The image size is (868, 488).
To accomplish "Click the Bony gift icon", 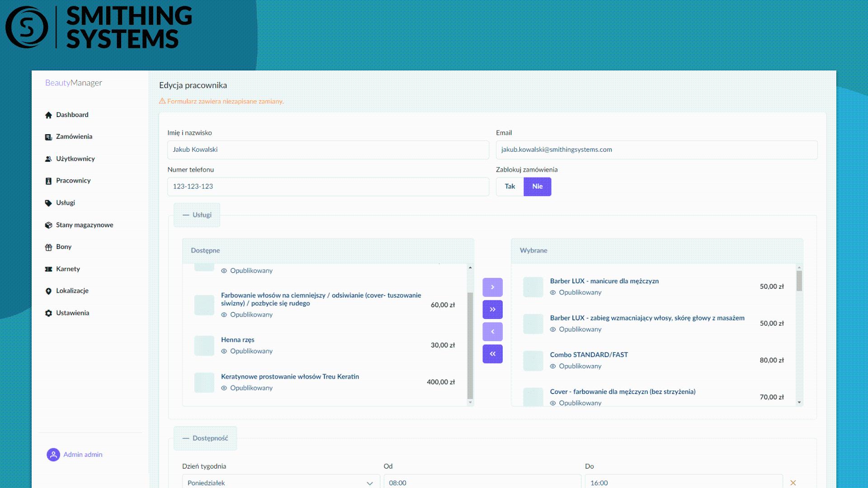I will coord(48,247).
